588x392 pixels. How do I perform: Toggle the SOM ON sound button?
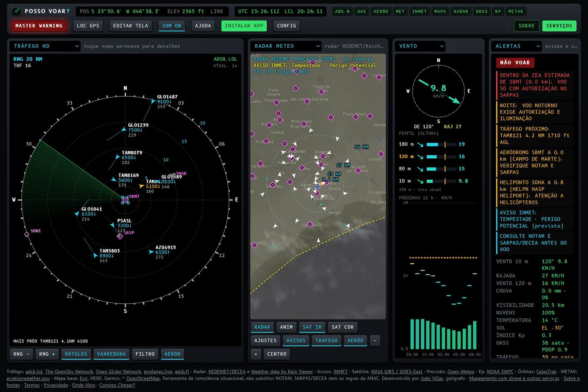172,26
